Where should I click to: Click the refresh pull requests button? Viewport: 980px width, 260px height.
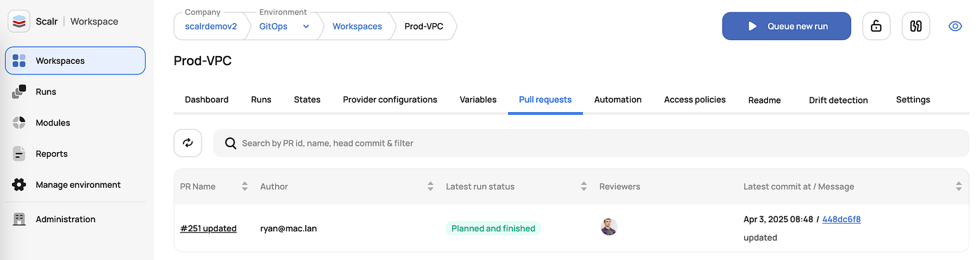pyautogui.click(x=188, y=143)
